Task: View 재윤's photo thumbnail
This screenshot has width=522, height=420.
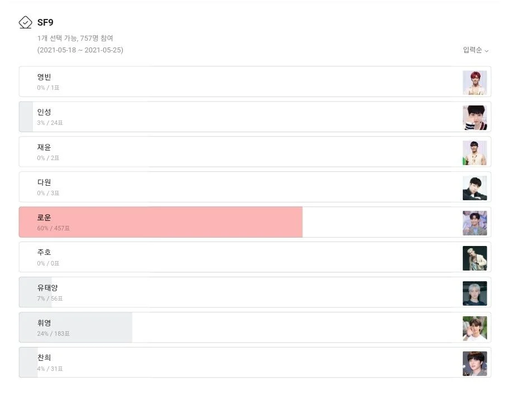Action: pyautogui.click(x=475, y=153)
